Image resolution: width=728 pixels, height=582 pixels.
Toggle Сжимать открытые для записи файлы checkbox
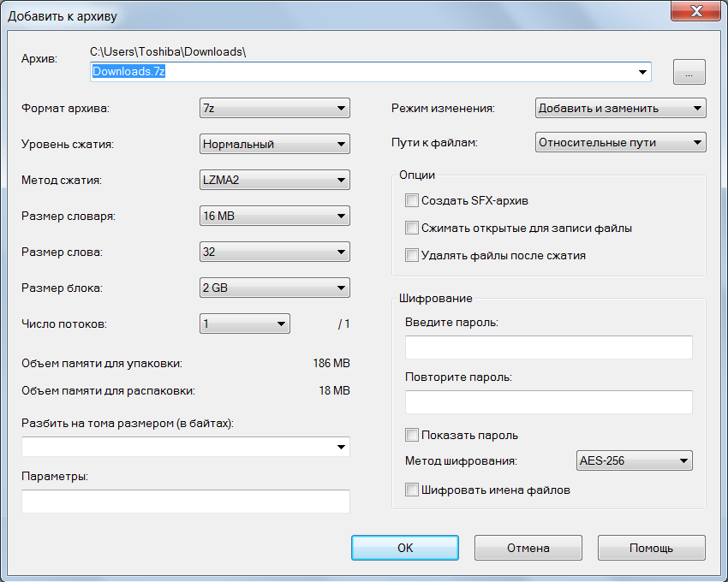pos(412,229)
